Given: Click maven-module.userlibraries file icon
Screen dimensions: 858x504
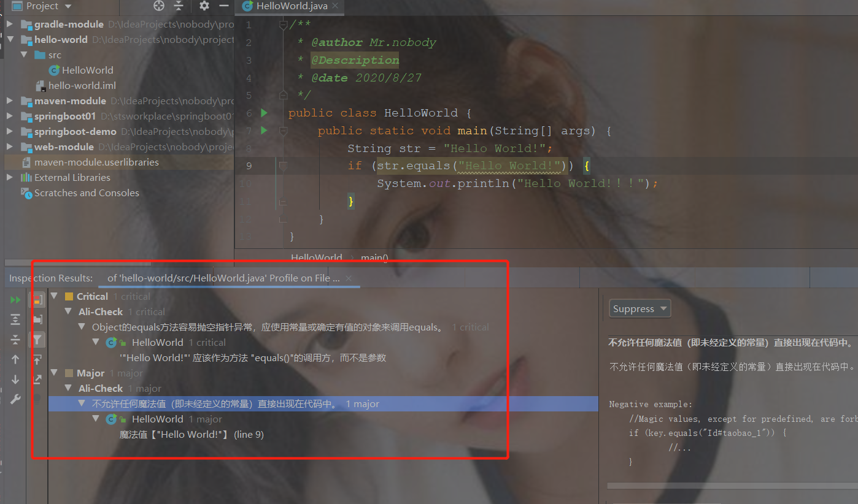Looking at the screenshot, I should (x=26, y=162).
